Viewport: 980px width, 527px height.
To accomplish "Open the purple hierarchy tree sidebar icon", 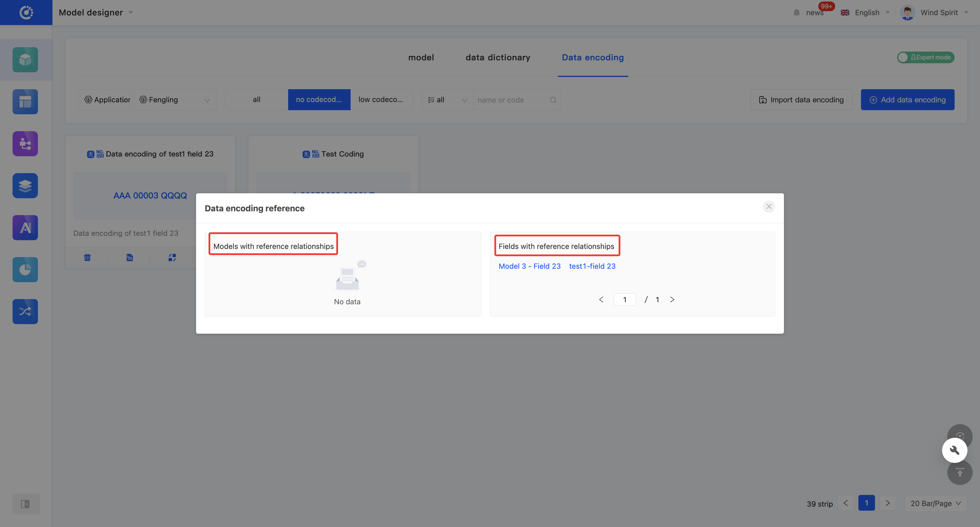I will (x=25, y=144).
